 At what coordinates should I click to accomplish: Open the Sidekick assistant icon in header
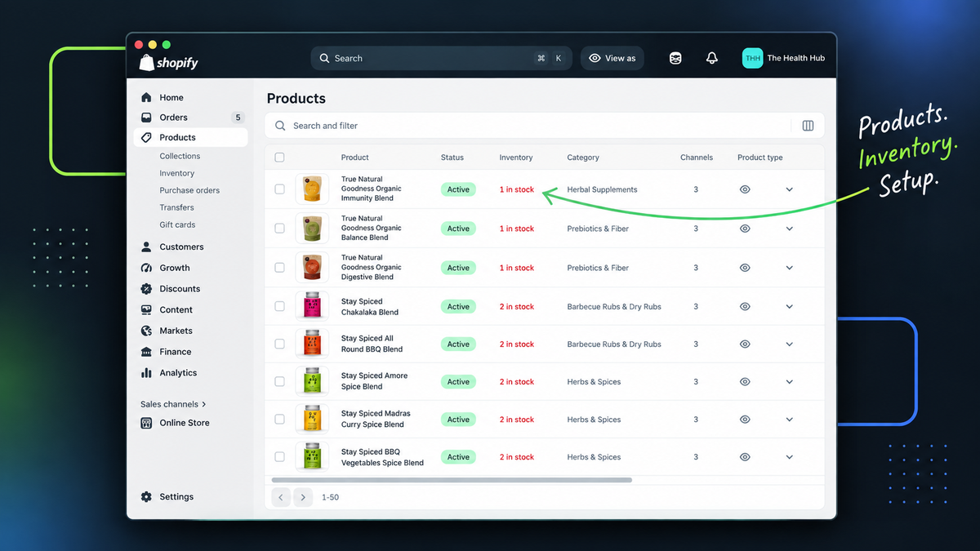pos(675,58)
